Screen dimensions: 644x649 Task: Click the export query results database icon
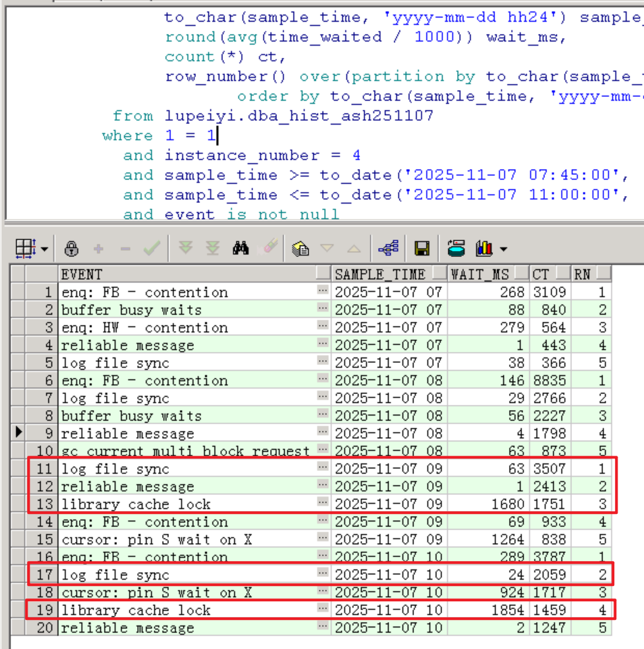click(456, 249)
